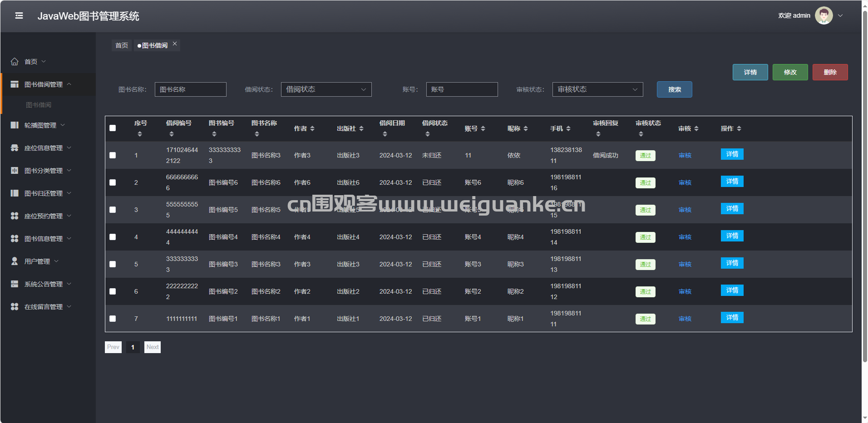Image resolution: width=868 pixels, height=423 pixels.
Task: Click the 座位信息管理 sidebar icon
Action: pyautogui.click(x=15, y=148)
